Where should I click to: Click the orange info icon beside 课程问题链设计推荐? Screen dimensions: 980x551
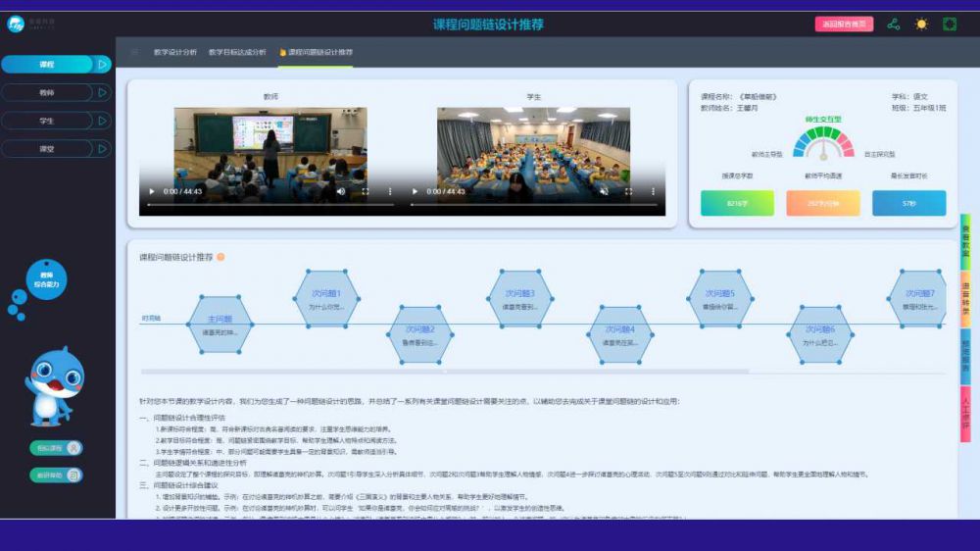pos(220,258)
